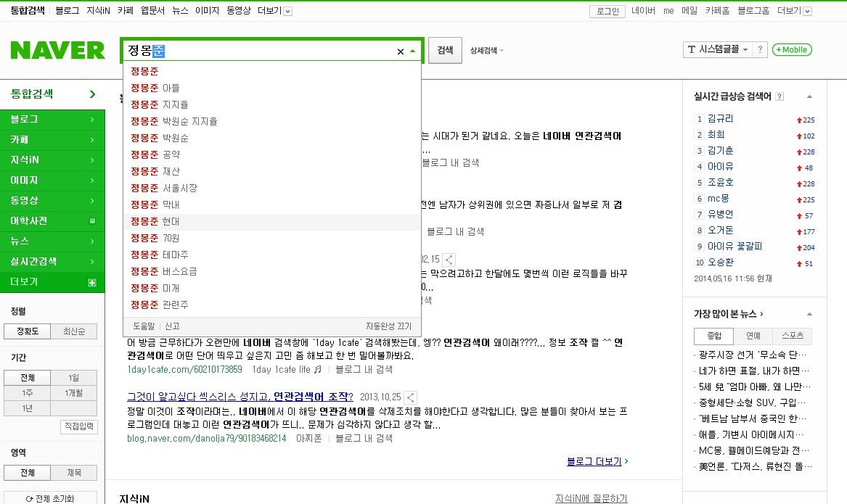Expand 더보기 with the plus icon in sidebar
The width and height of the screenshot is (847, 504).
[92, 283]
